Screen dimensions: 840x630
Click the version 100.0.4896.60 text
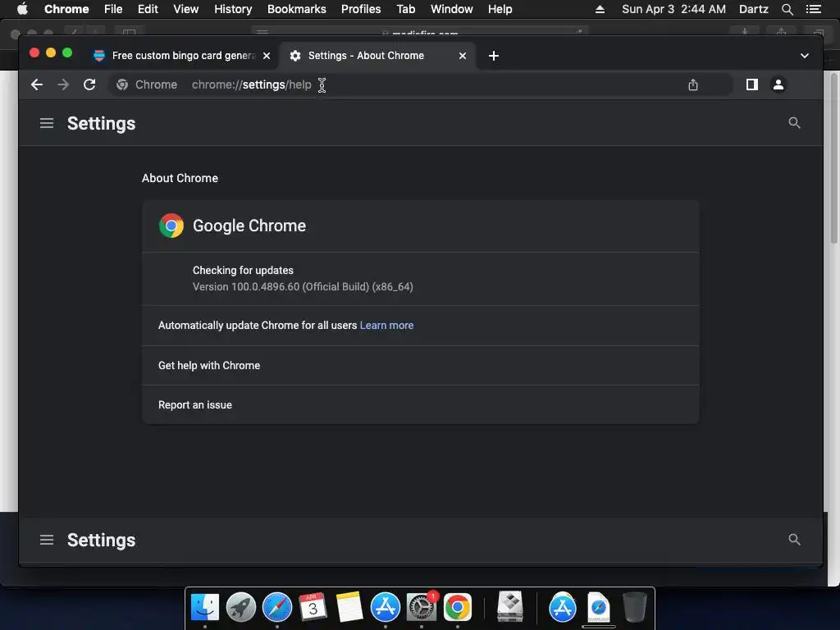click(303, 287)
